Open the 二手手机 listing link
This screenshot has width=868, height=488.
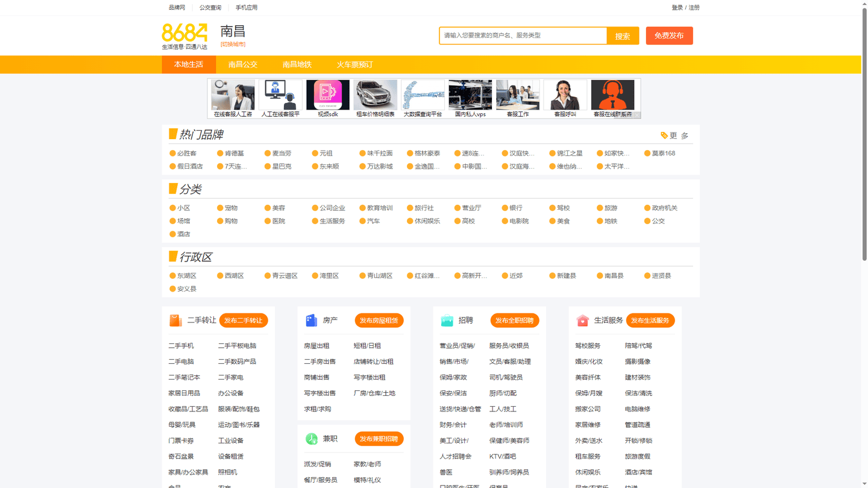(181, 346)
